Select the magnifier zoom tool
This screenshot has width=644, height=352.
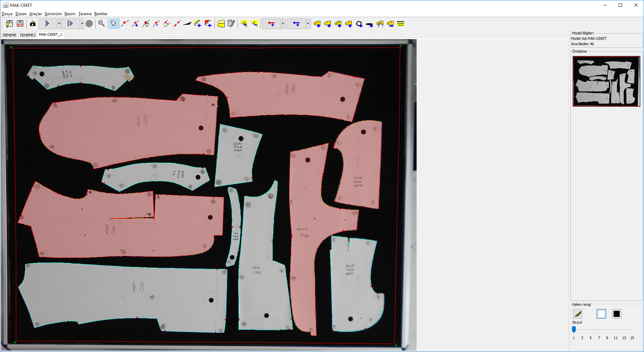tap(101, 24)
